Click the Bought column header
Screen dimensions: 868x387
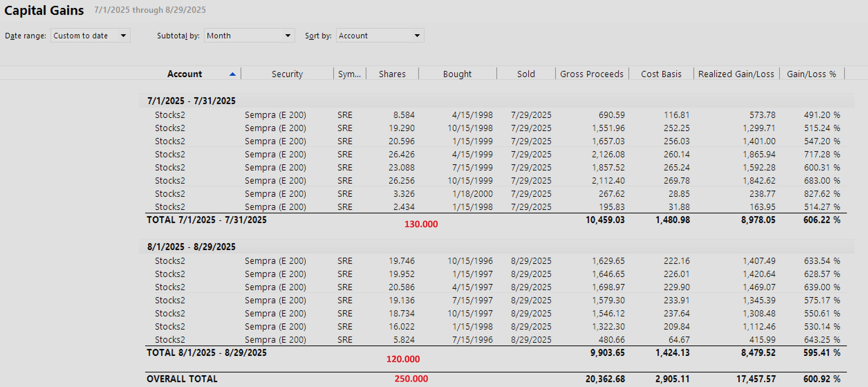point(457,74)
